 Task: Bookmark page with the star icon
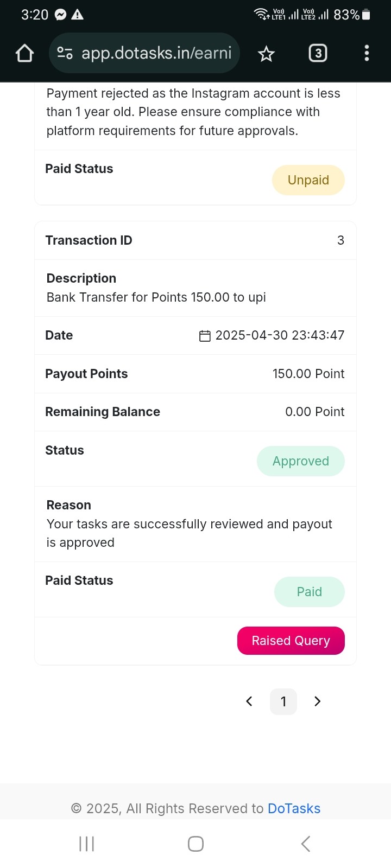click(266, 53)
